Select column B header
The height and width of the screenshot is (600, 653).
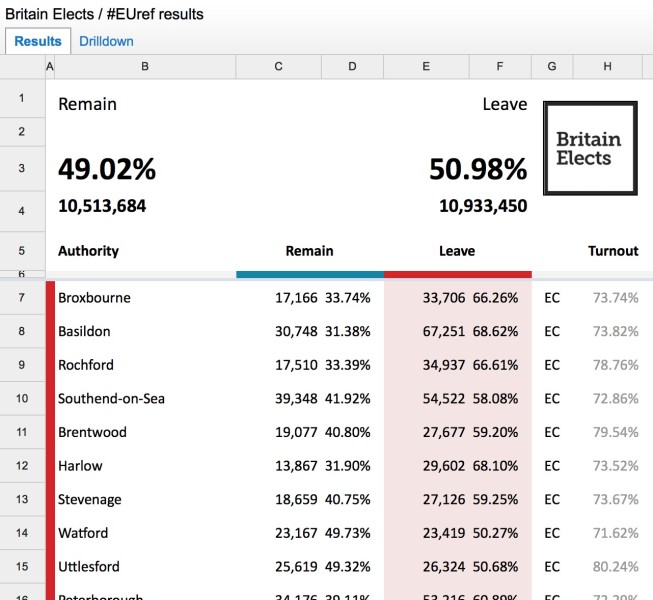click(145, 67)
